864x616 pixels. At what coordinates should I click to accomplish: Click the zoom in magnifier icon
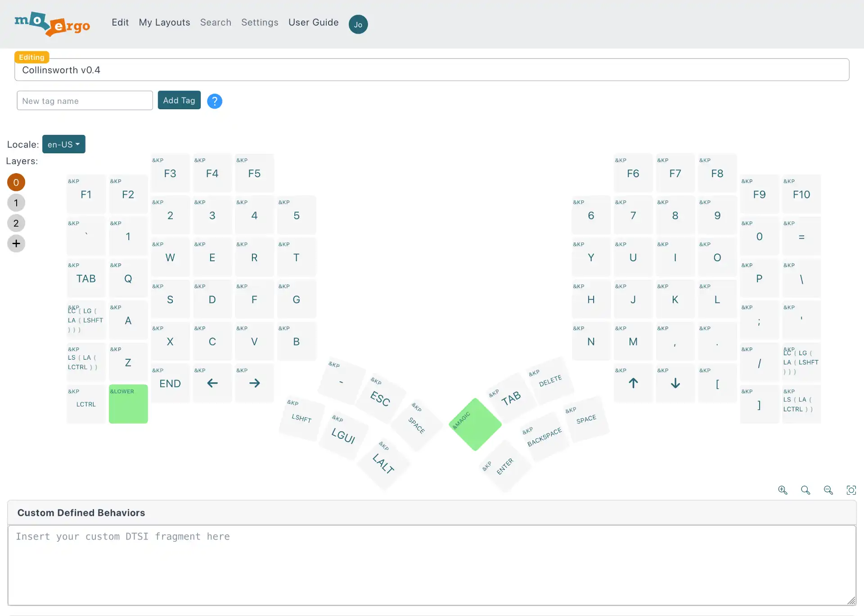click(783, 490)
